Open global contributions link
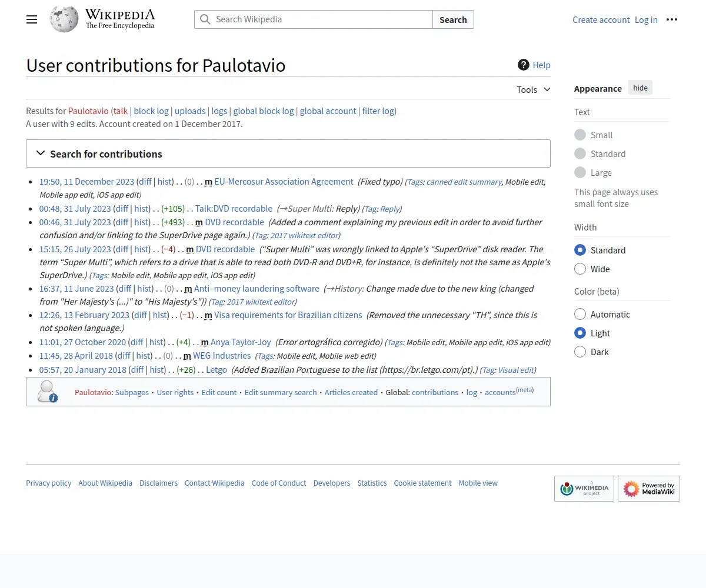Image resolution: width=706 pixels, height=588 pixels. (435, 392)
